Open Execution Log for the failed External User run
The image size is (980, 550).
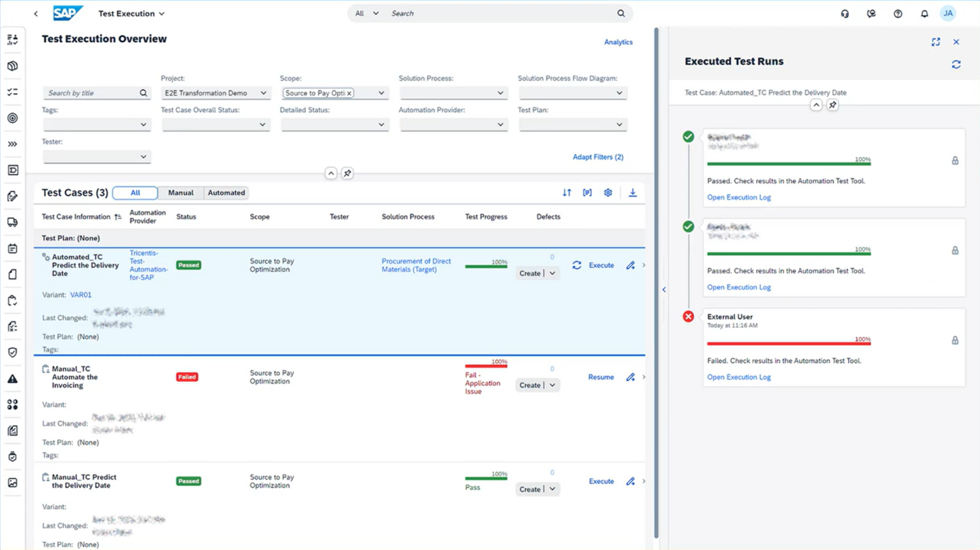[738, 377]
